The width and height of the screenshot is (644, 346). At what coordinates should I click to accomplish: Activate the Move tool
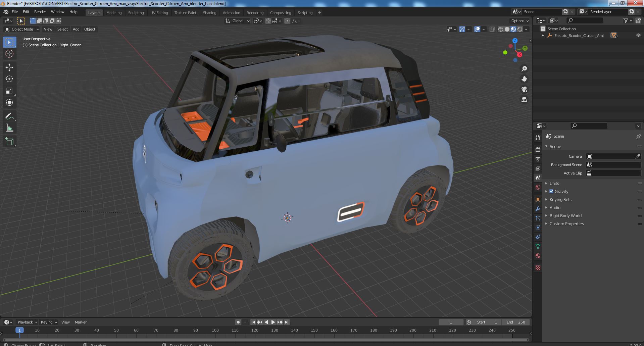[x=9, y=67]
